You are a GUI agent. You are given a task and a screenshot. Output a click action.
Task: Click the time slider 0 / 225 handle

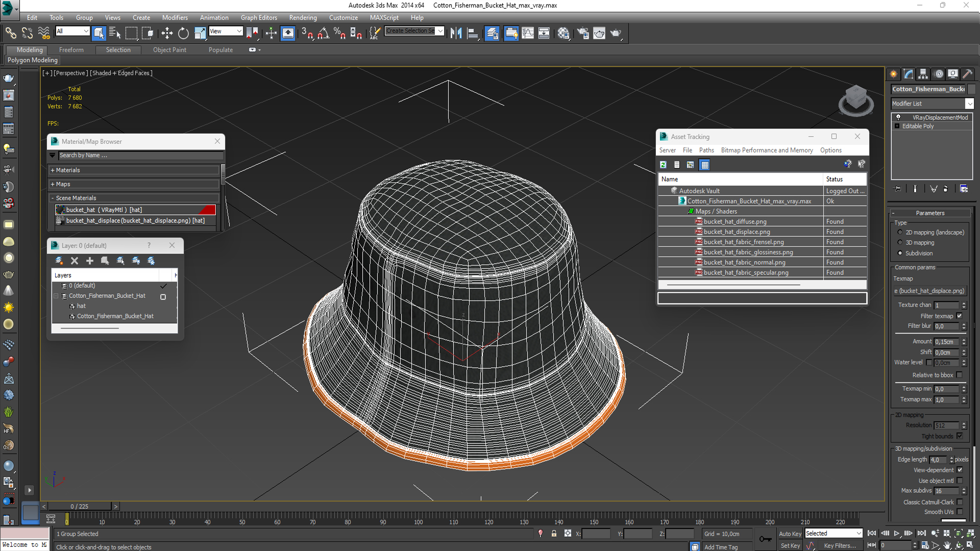tap(79, 506)
